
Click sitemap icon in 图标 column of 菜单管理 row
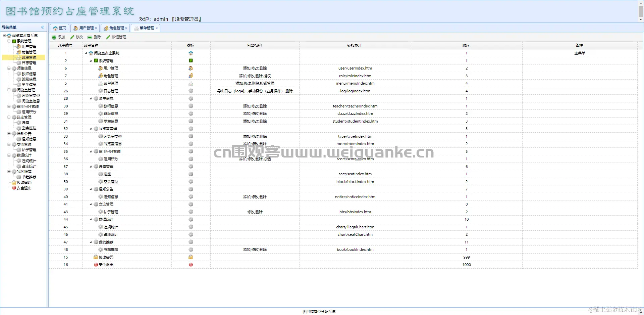point(191,83)
